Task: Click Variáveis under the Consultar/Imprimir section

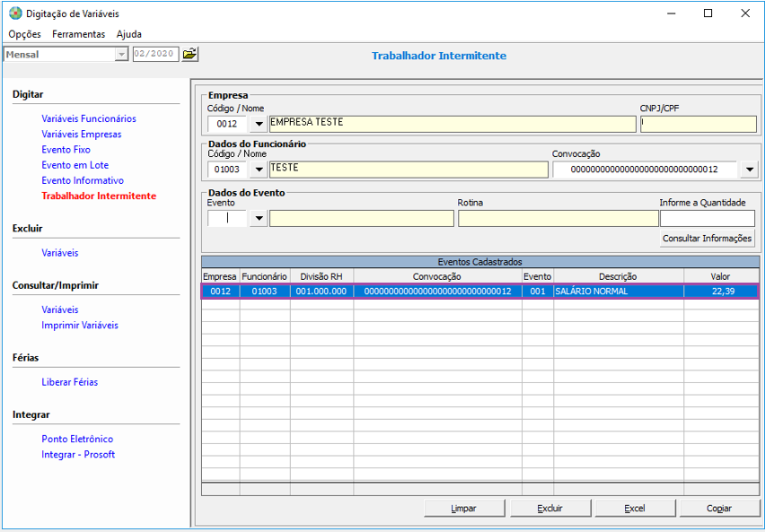Action: [x=60, y=310]
